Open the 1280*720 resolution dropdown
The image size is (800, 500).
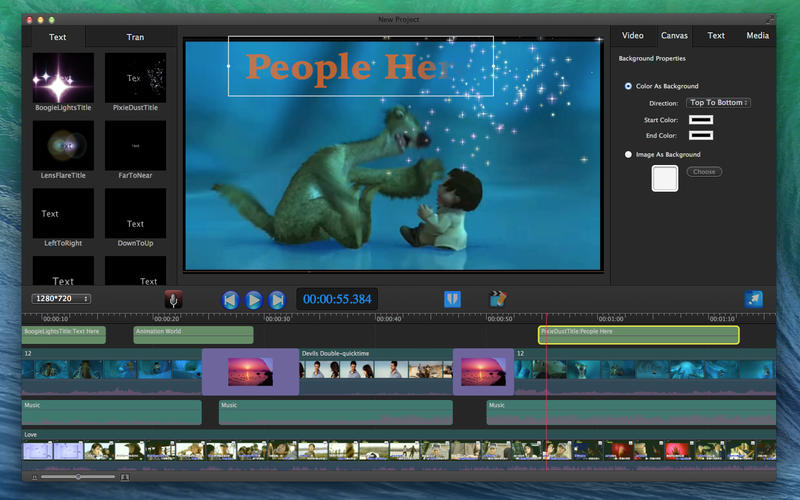(60, 298)
